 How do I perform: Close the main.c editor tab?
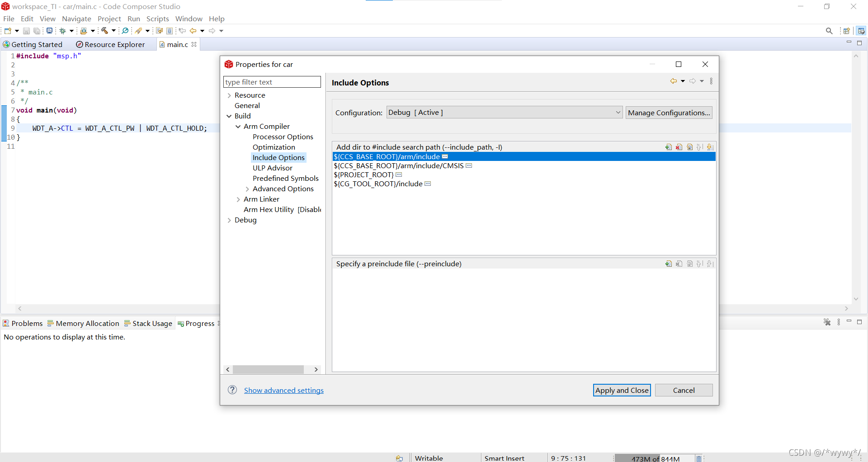(x=194, y=44)
